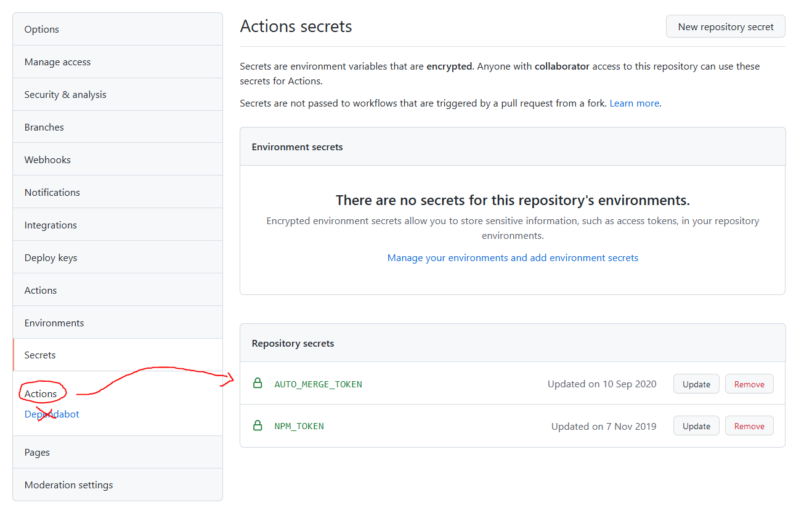Click the Actions secrets page heading
The image size is (812, 516).
296,26
